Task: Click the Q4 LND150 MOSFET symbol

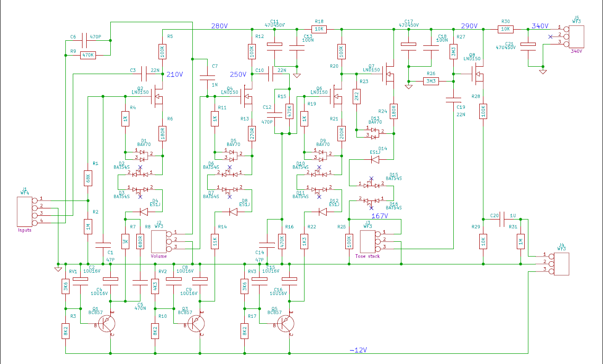Action: (x=246, y=97)
